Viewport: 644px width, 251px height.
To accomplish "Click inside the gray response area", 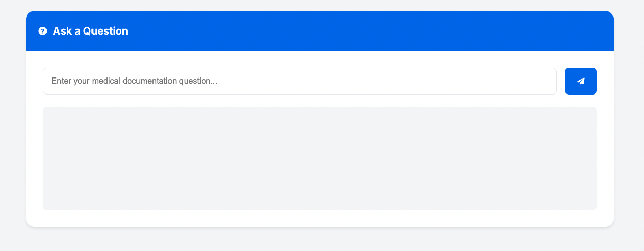I will 320,159.
